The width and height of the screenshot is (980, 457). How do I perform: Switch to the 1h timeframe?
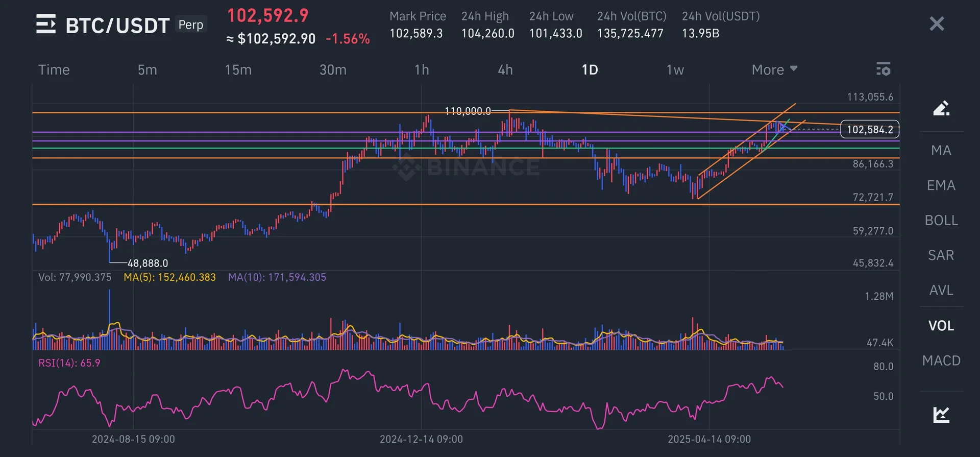[422, 69]
